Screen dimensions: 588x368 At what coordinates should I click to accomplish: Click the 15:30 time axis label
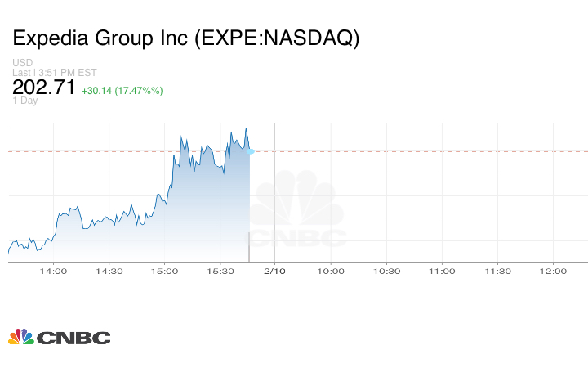tap(220, 271)
